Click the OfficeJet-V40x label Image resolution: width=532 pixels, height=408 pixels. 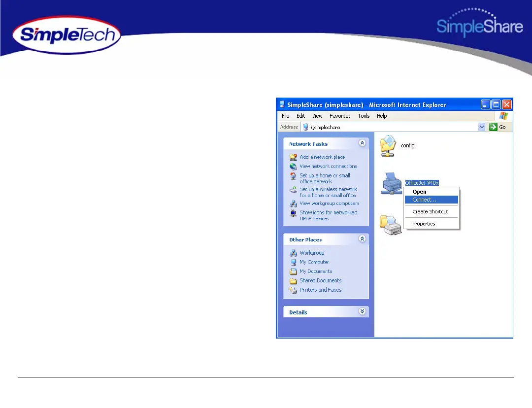(x=422, y=183)
